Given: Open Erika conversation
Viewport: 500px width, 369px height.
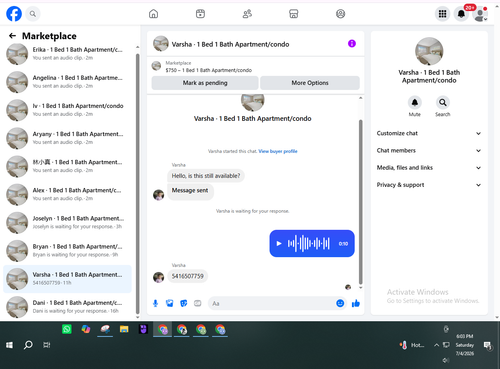Looking at the screenshot, I should coord(68,54).
